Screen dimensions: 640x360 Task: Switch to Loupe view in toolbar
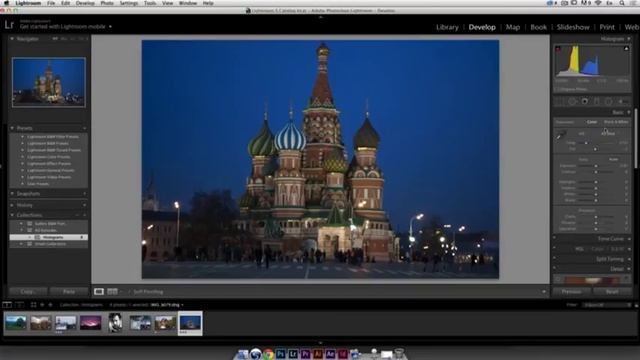(x=99, y=291)
